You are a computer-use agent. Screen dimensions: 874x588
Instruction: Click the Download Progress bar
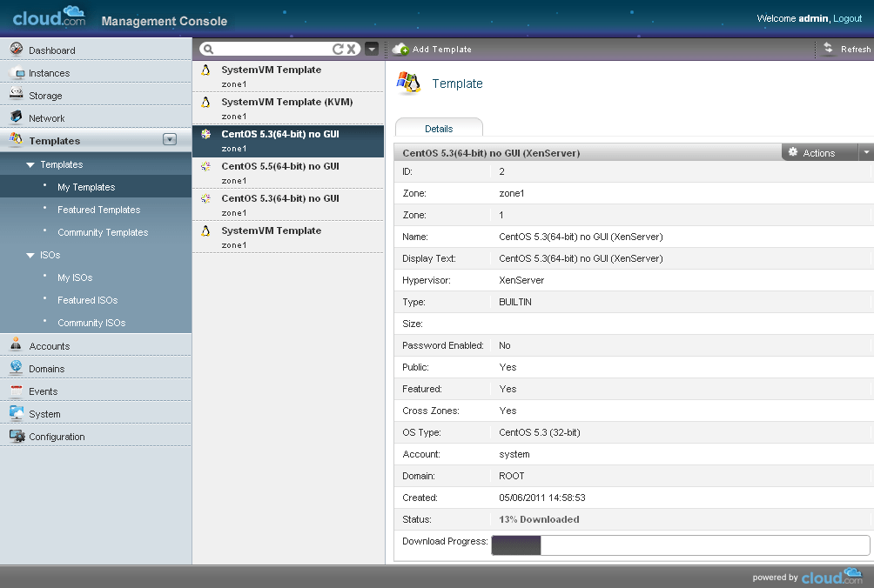tap(681, 545)
